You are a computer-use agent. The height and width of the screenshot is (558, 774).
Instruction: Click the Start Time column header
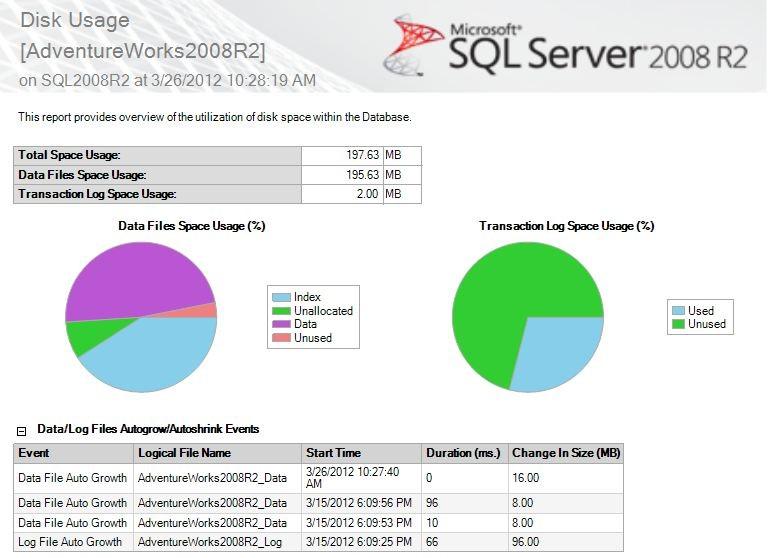coord(361,453)
